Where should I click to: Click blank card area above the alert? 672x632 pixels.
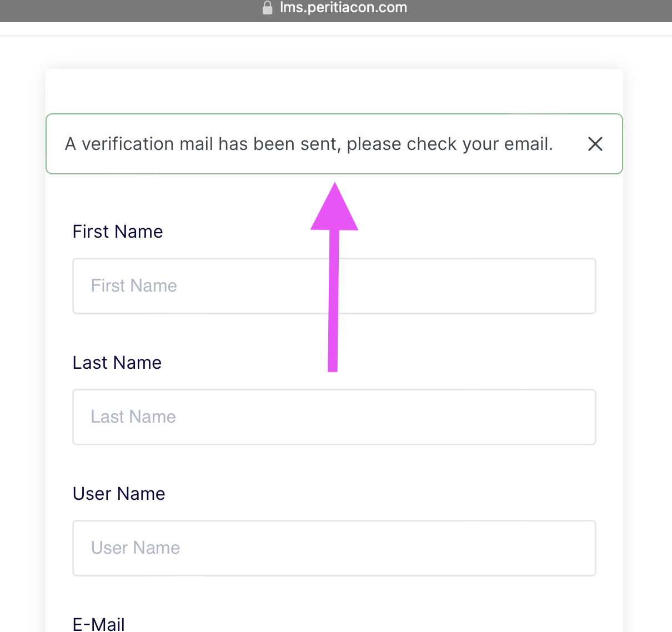point(333,92)
